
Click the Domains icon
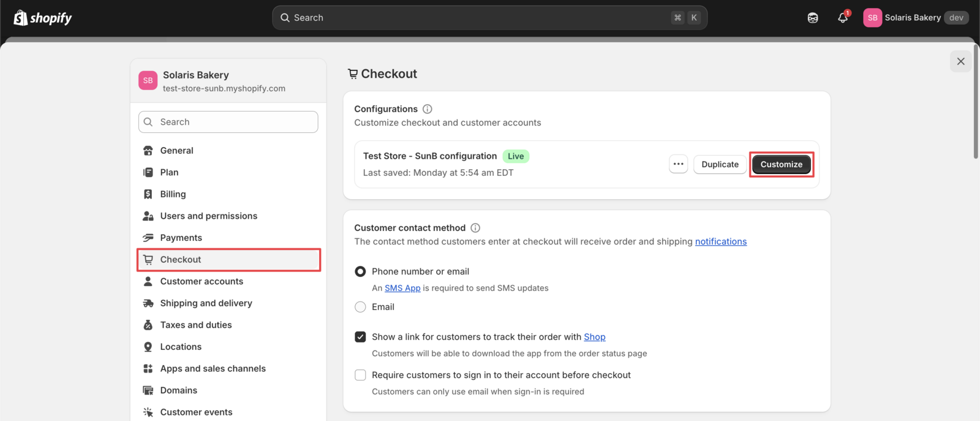148,390
